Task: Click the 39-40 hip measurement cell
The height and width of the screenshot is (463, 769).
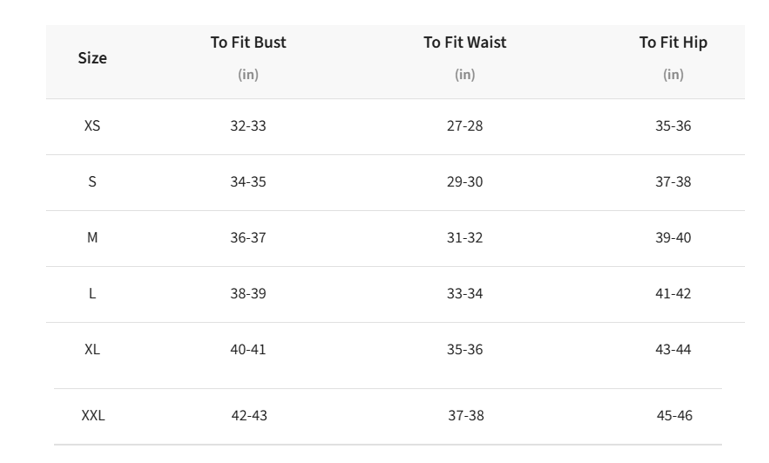Action: (x=673, y=237)
